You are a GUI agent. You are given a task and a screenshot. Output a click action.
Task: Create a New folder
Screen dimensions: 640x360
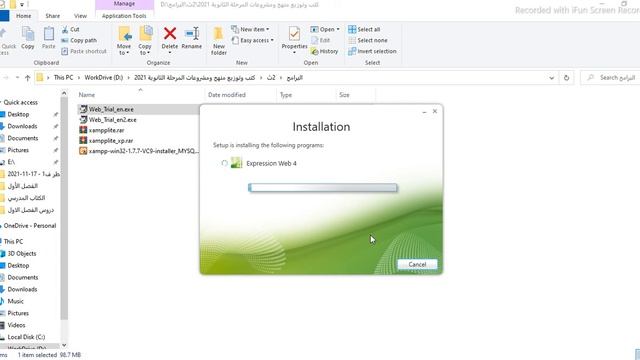coord(219,40)
